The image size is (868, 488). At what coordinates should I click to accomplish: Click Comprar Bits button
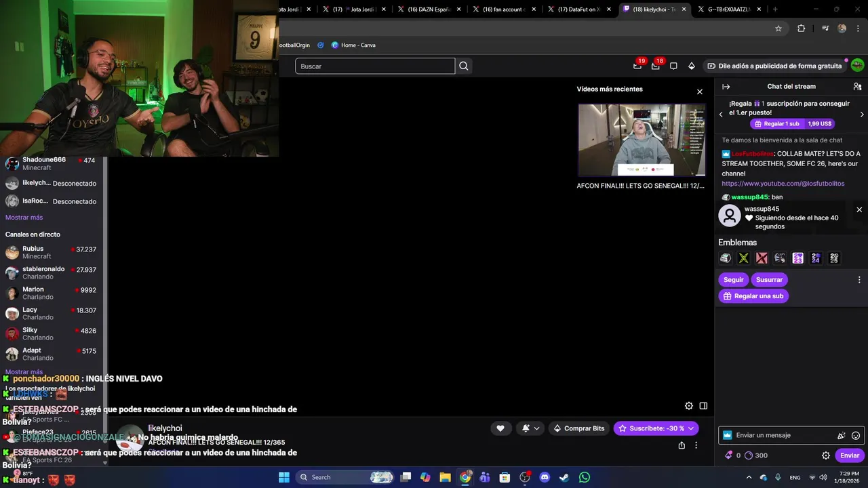(578, 428)
